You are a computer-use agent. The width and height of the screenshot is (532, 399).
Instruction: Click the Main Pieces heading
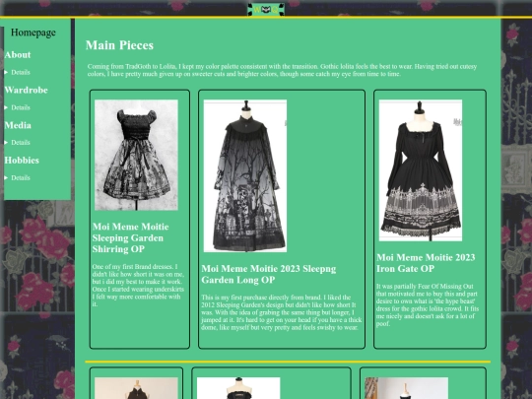click(x=119, y=45)
